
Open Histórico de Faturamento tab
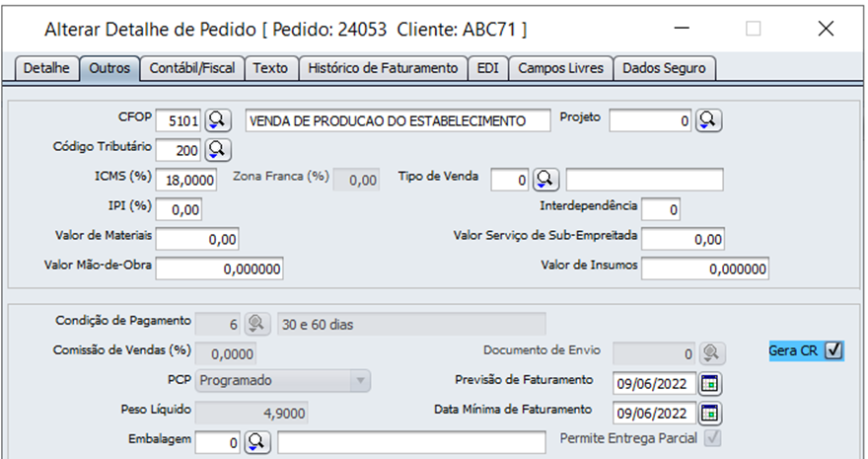[383, 68]
